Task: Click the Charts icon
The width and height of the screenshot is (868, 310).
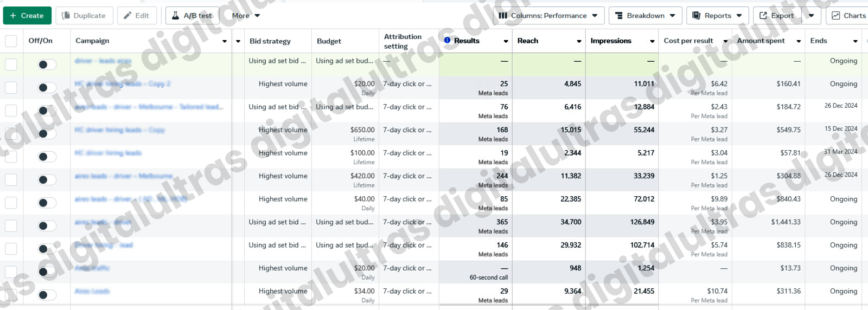Action: coord(836,16)
